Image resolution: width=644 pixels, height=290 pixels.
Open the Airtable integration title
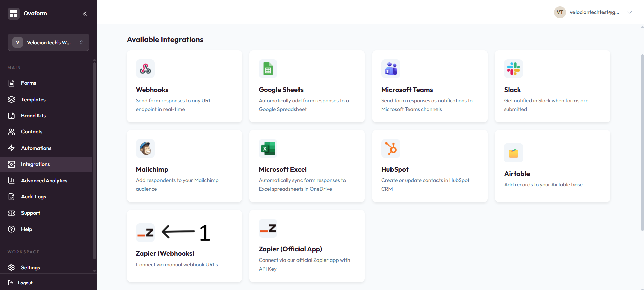pos(517,174)
